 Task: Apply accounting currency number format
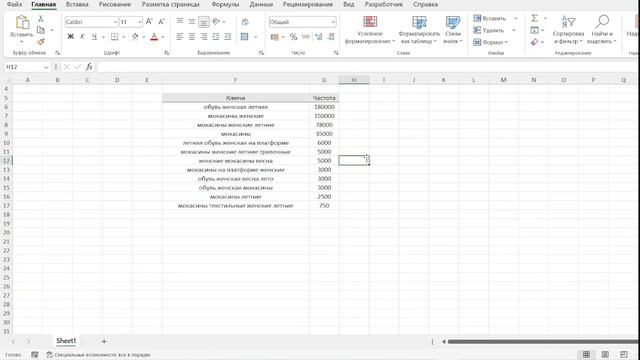click(x=275, y=37)
